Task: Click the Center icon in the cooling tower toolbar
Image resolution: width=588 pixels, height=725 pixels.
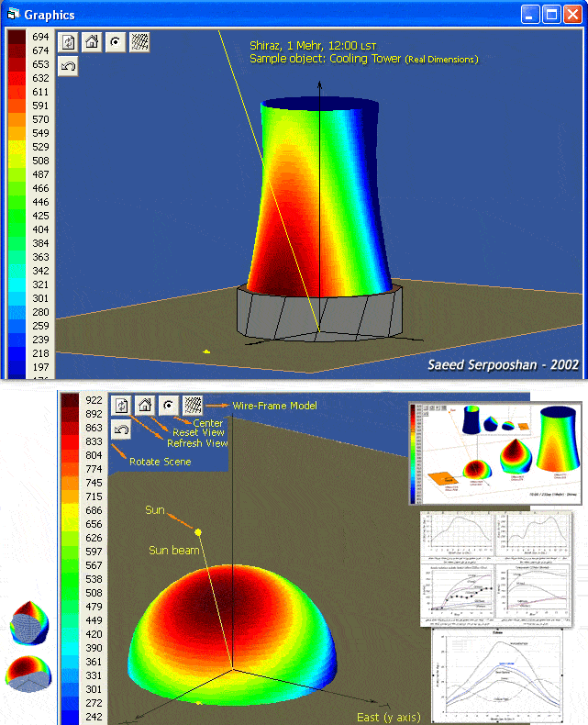Action: (x=116, y=42)
